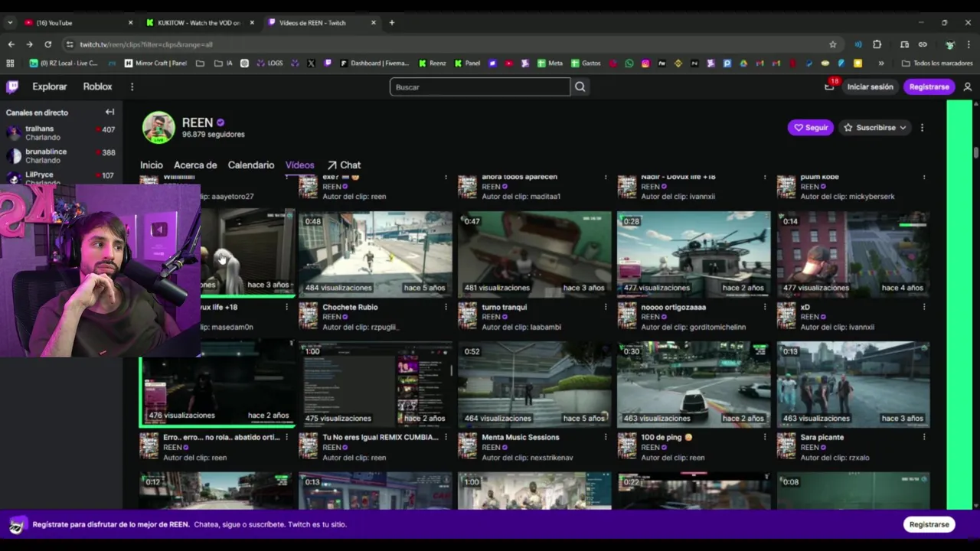Go back in browser history
The image size is (980, 551).
coord(10,44)
